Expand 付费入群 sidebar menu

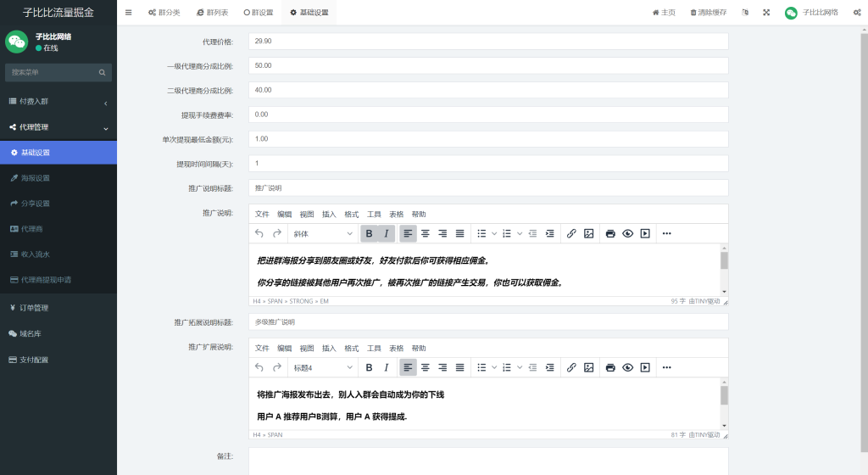(58, 102)
